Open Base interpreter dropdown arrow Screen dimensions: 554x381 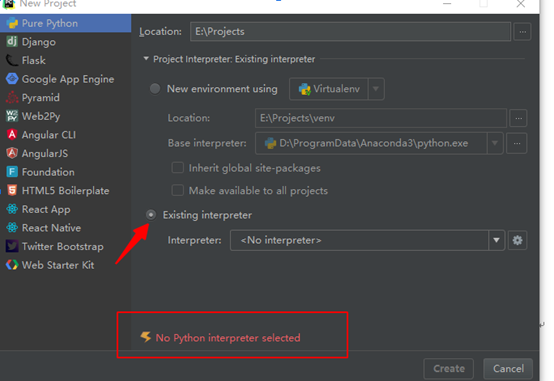[495, 143]
